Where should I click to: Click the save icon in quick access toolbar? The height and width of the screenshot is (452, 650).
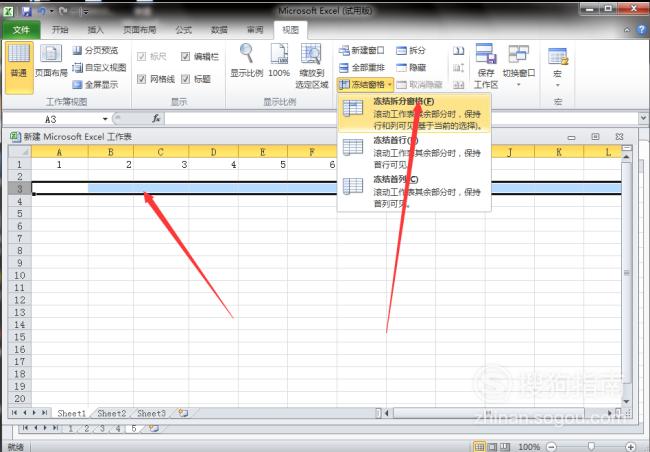point(27,11)
